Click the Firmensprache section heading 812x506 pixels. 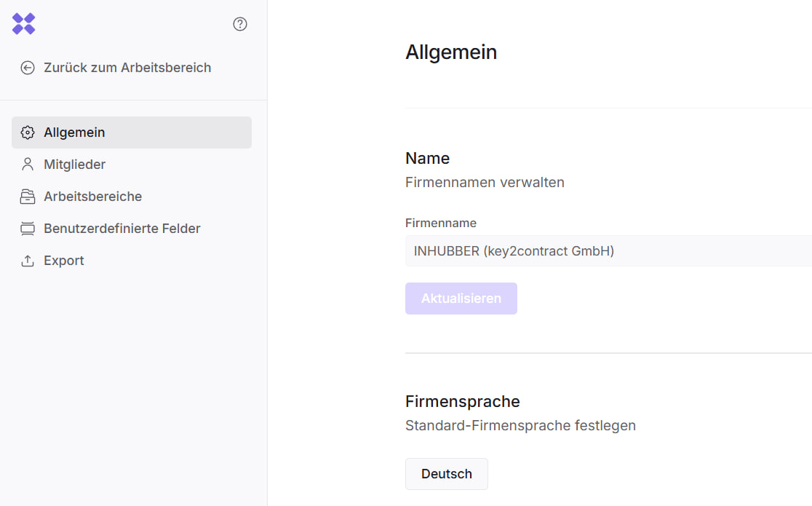462,401
